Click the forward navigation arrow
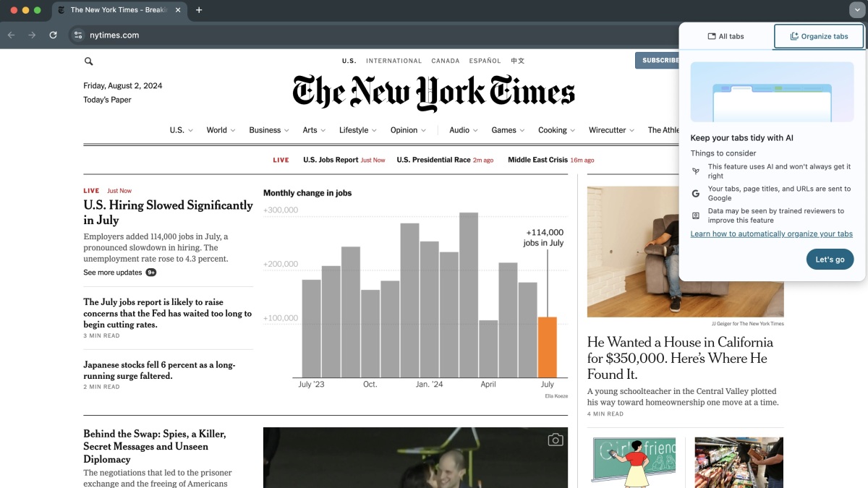This screenshot has height=488, width=868. (x=32, y=35)
